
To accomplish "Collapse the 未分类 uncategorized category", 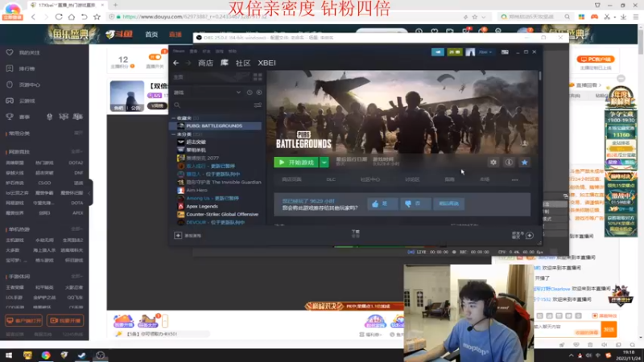I will (173, 134).
